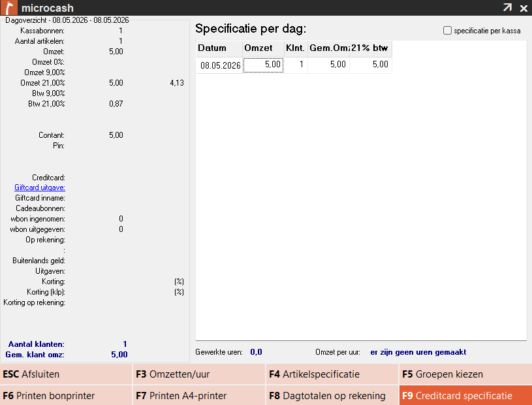Click ESC Afsluiten button

point(66,374)
